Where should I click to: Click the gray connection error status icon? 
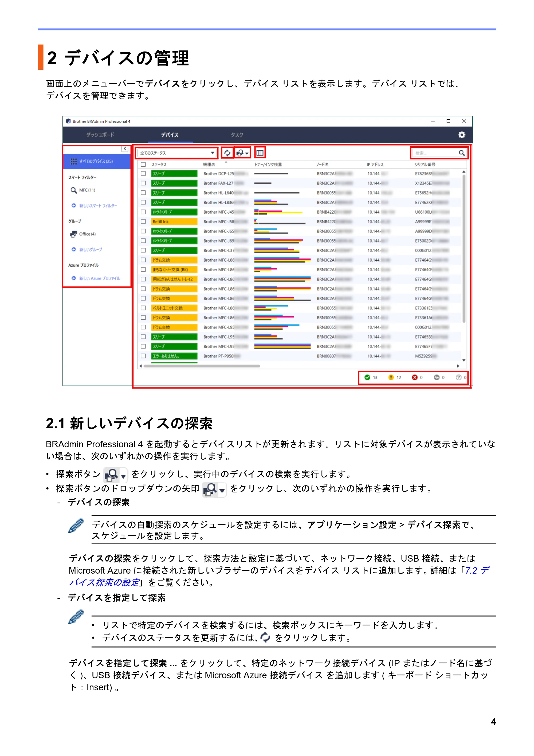(437, 377)
